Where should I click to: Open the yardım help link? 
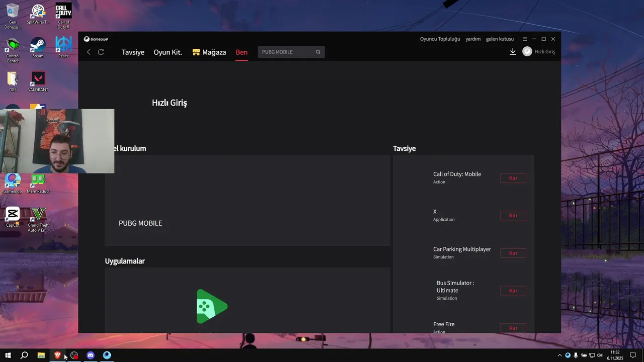473,39
